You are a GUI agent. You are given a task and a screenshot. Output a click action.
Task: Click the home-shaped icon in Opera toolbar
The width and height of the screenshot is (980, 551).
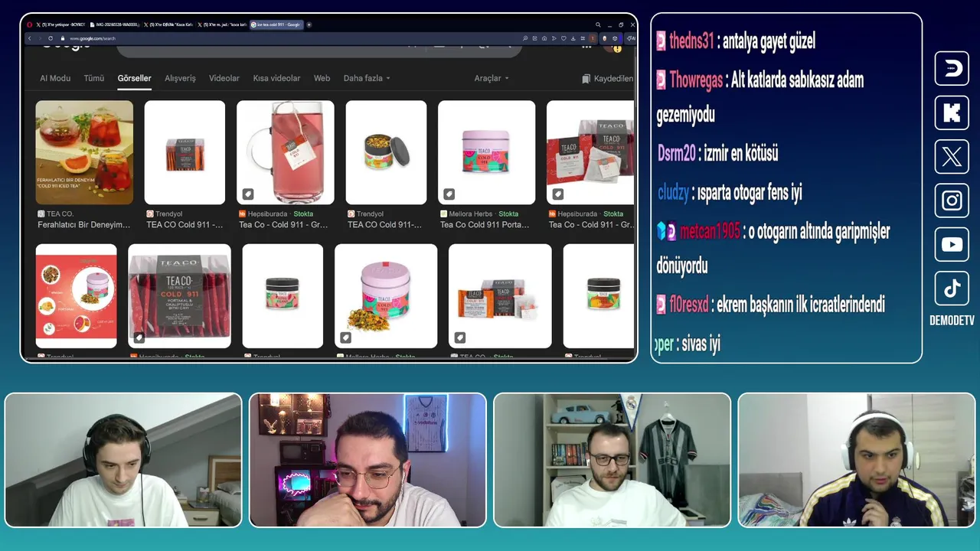[x=544, y=38]
